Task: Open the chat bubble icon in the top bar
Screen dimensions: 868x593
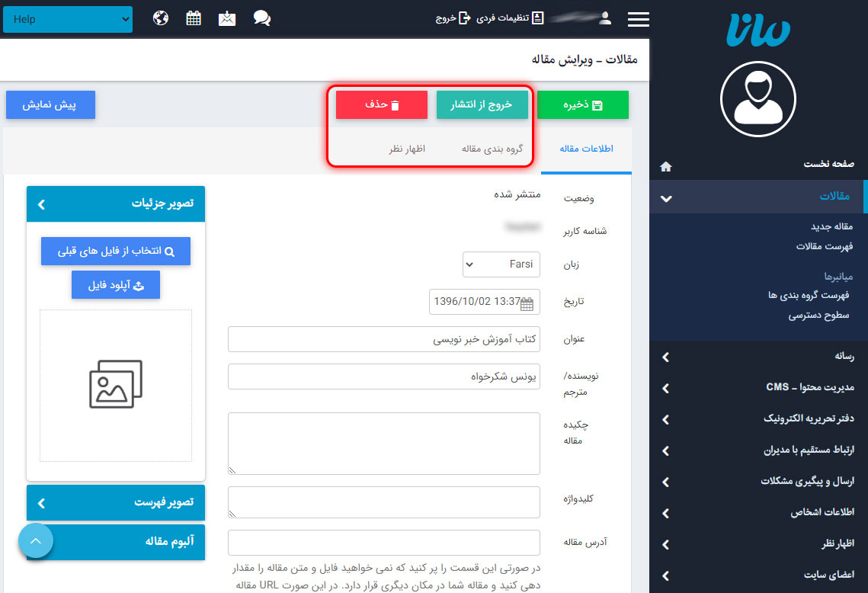Action: 262,18
